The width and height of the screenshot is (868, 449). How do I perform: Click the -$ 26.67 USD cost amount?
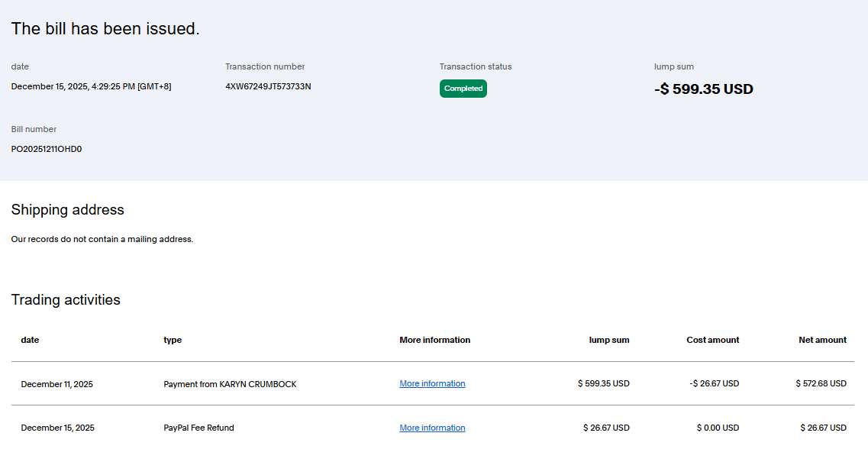point(714,383)
